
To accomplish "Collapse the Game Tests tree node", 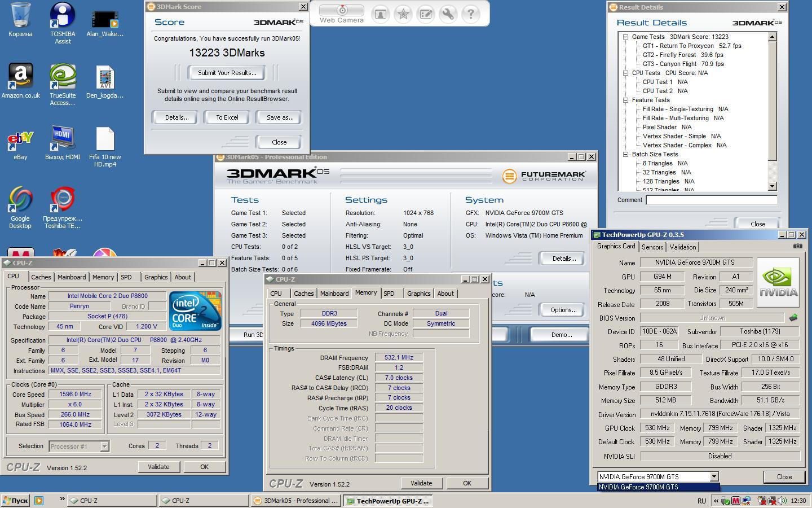I will (x=625, y=37).
